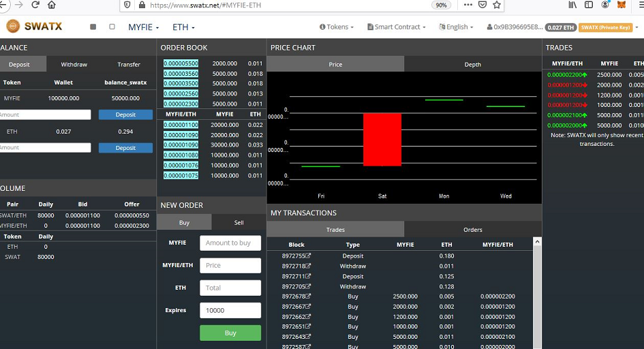Select the empty square theme icon
Screen dimensions: 644x349
(112, 27)
